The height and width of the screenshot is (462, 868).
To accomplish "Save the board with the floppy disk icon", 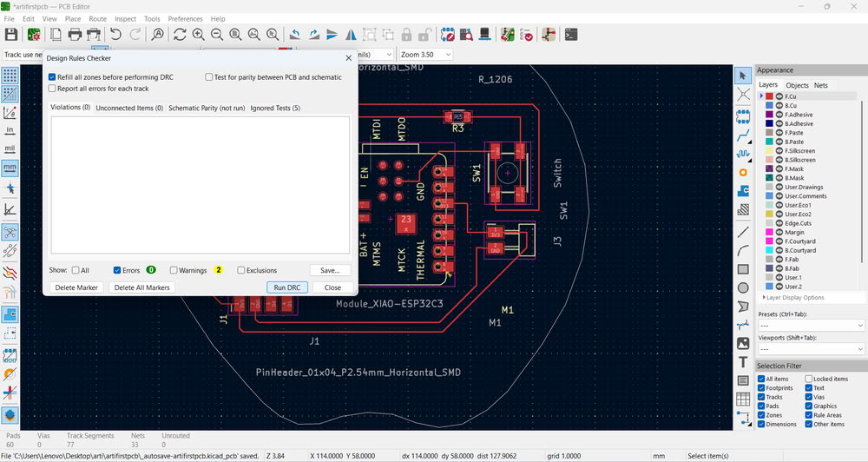I will coord(11,35).
